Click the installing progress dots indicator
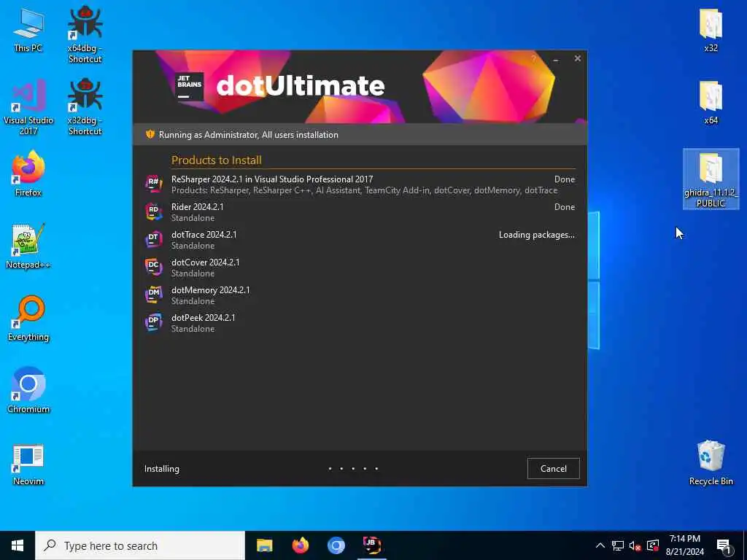Image resolution: width=747 pixels, height=560 pixels. point(353,469)
